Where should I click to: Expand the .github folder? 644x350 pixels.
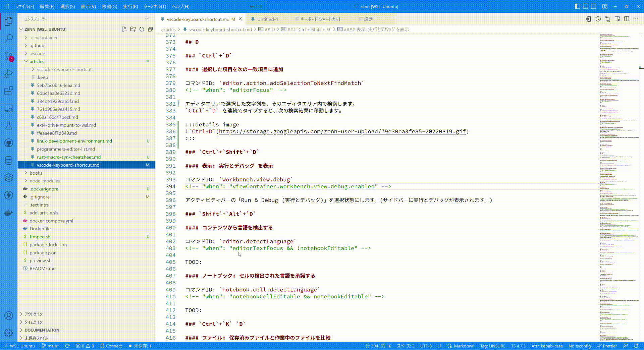[x=87, y=46]
